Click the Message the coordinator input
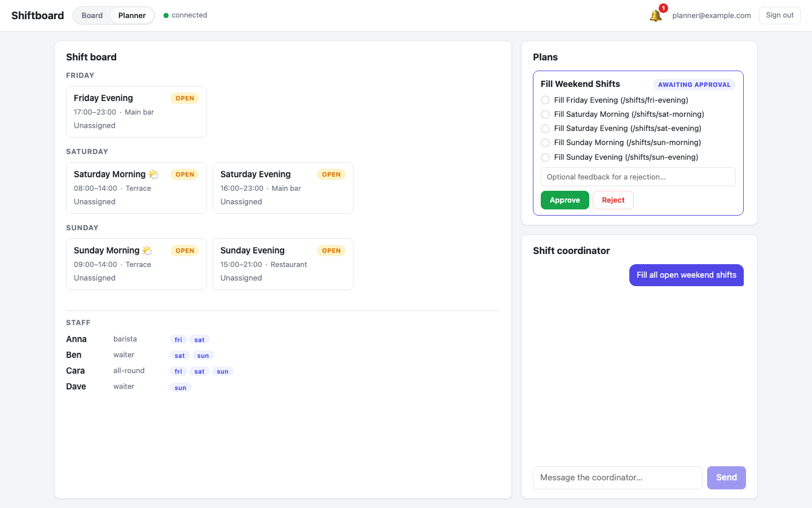Viewport: 812px width, 508px height. click(x=617, y=478)
